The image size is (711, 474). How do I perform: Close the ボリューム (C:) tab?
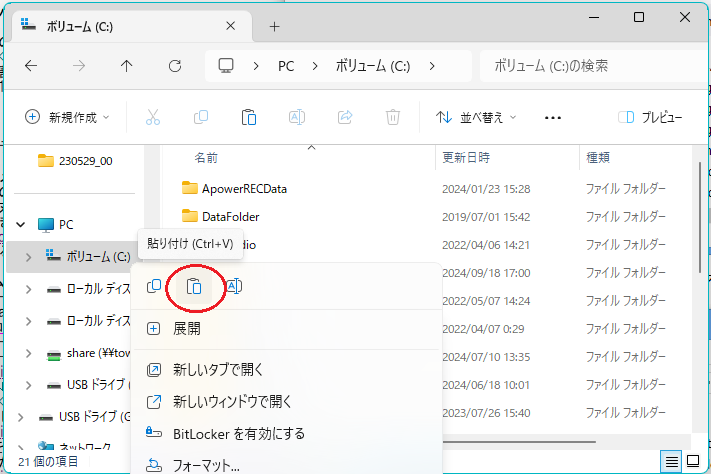coord(230,26)
